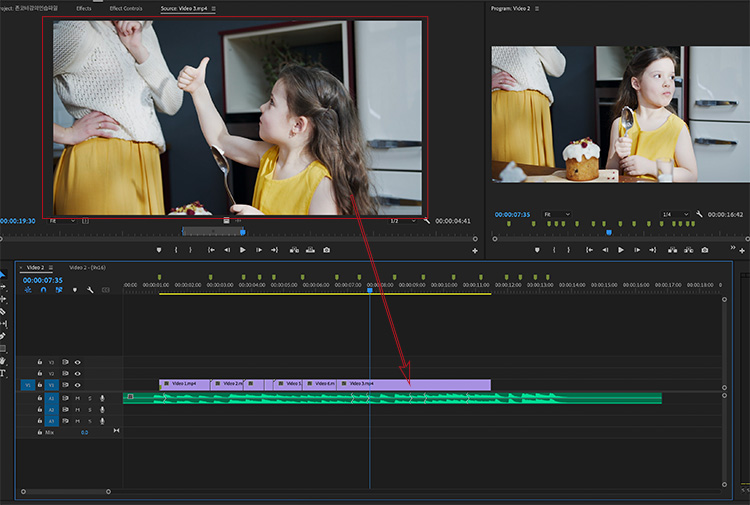The image size is (750, 505).
Task: Open the Program: Video 2 panel menu
Action: click(x=537, y=9)
